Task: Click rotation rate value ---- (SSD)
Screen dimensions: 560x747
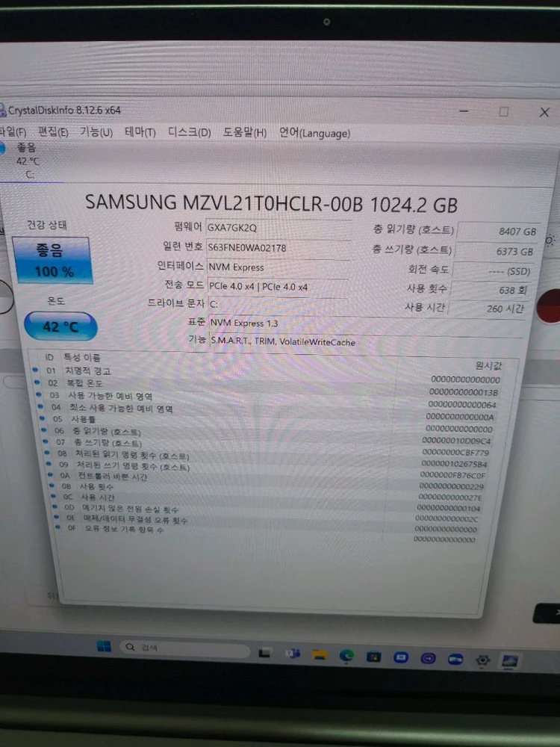Action: pyautogui.click(x=493, y=271)
